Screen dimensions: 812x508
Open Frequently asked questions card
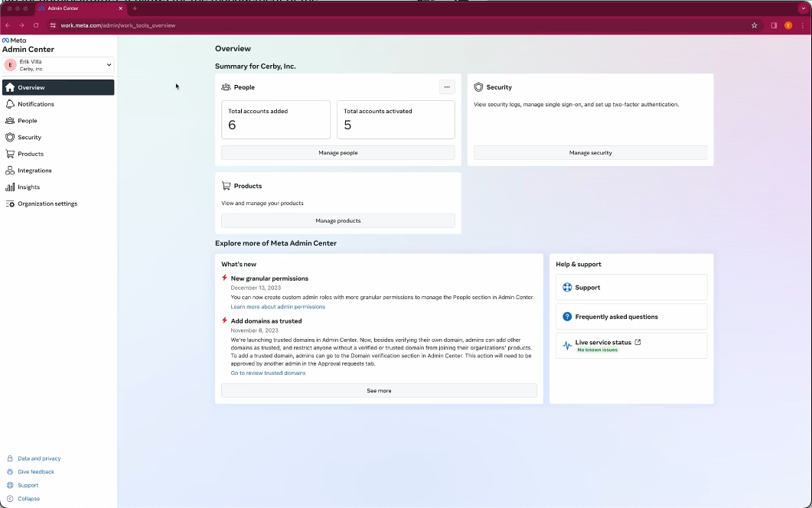click(x=631, y=317)
